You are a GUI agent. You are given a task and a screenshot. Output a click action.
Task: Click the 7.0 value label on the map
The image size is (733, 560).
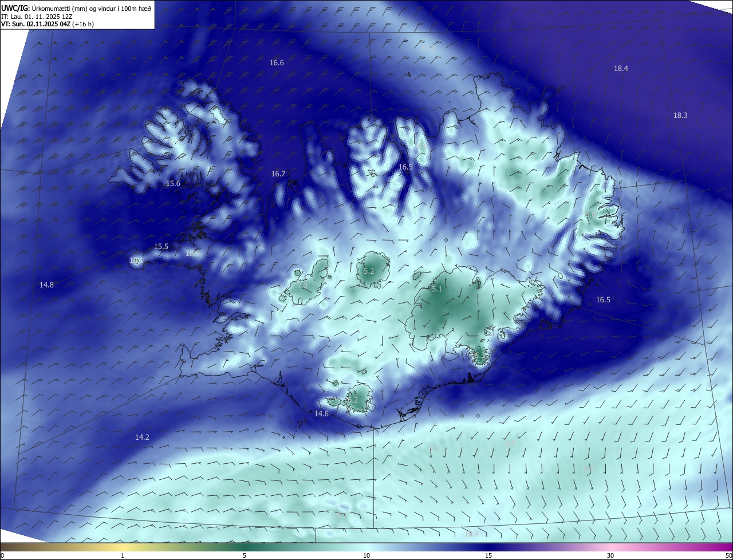(303, 285)
